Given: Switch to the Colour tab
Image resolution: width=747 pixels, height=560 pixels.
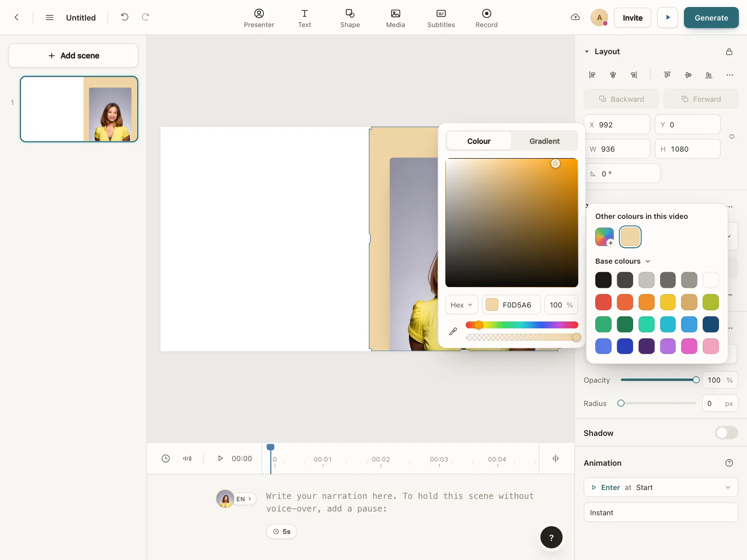Looking at the screenshot, I should [x=479, y=141].
